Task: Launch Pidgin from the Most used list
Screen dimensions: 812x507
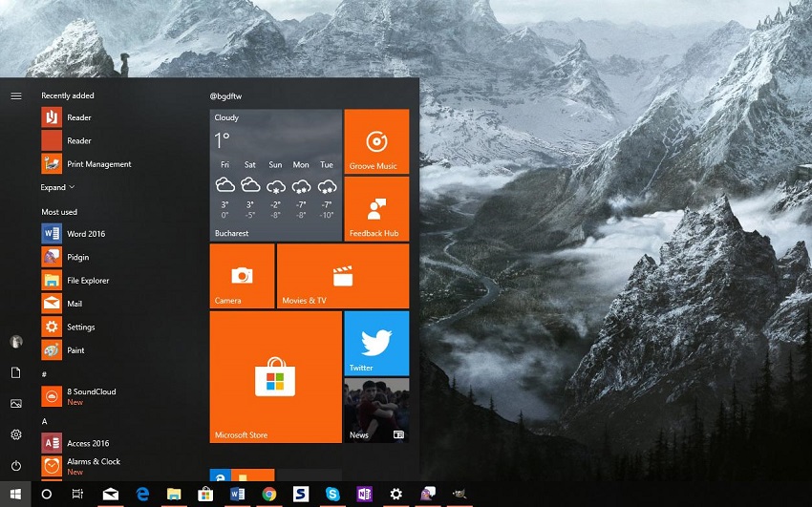Action: [x=78, y=258]
